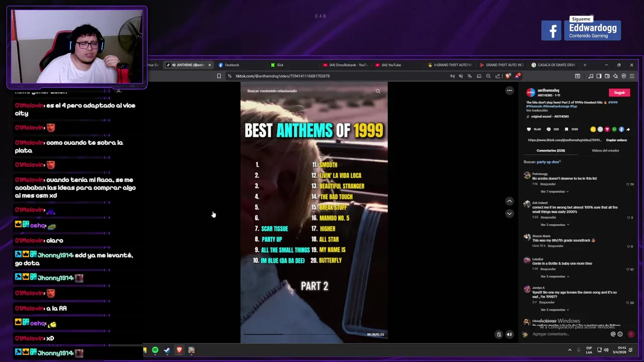Open a new browser tab

(585, 65)
